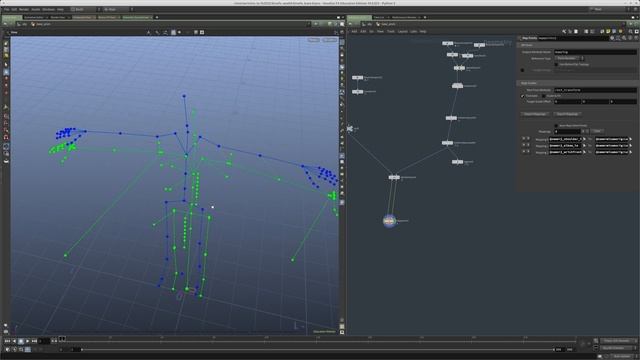The height and width of the screenshot is (360, 640).
Task: Add a new pane tab in right pane
Action: pos(425,17)
